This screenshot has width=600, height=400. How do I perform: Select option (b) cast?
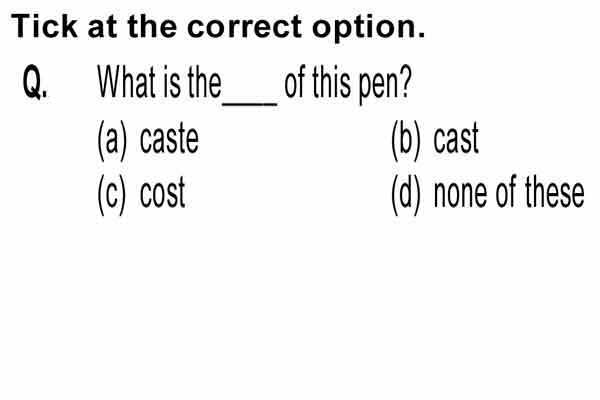435,140
